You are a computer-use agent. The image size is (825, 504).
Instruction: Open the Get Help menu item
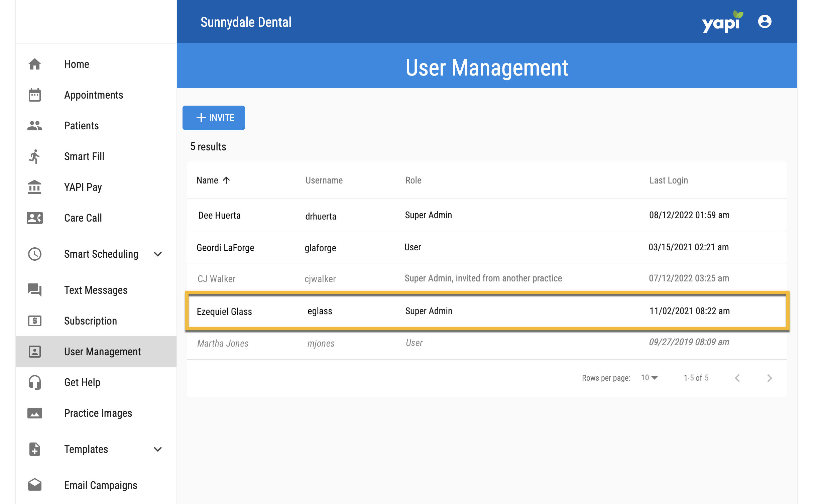coord(96,382)
